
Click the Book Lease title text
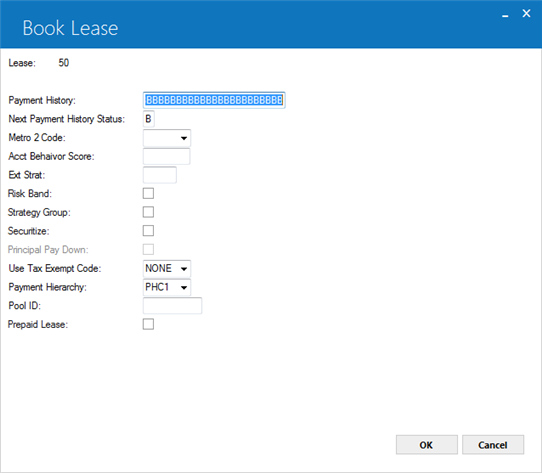70,28
